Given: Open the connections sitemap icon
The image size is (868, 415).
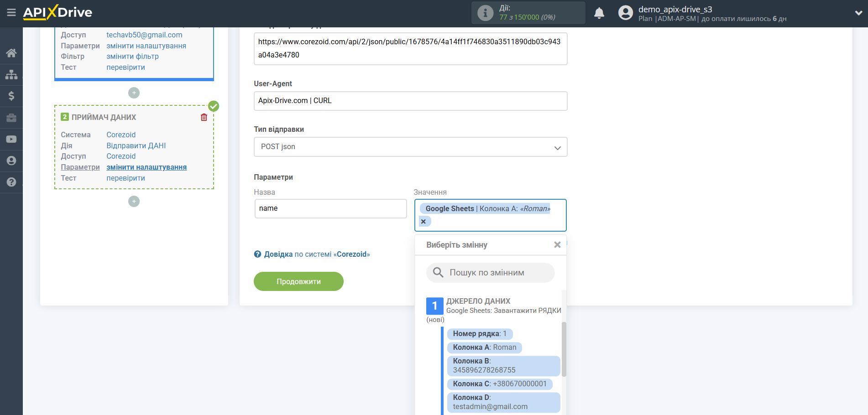Looking at the screenshot, I should pyautogui.click(x=11, y=74).
